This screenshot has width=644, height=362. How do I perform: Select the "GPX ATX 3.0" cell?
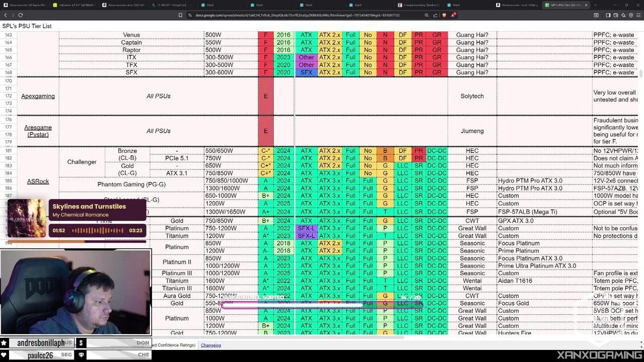[544, 221]
